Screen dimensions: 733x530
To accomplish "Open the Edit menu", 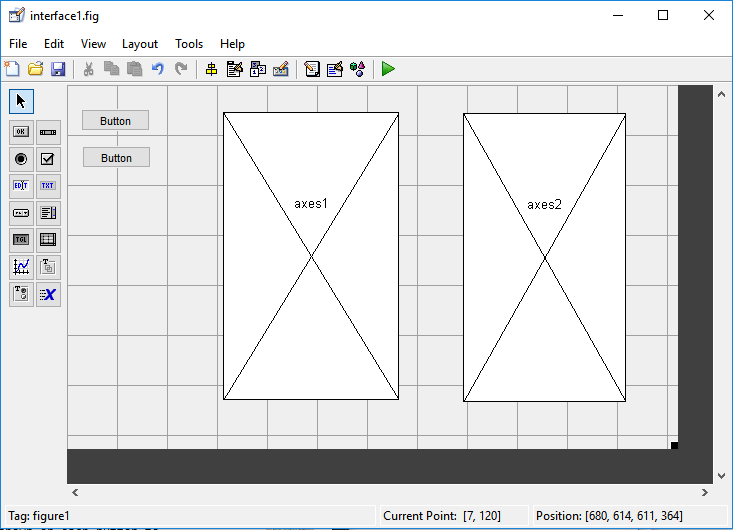I will [54, 44].
